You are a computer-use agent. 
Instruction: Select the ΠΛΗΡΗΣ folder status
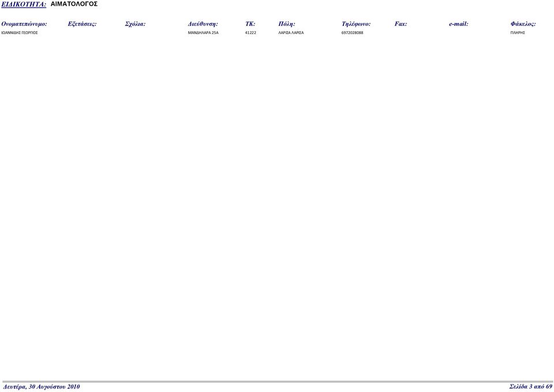point(518,32)
